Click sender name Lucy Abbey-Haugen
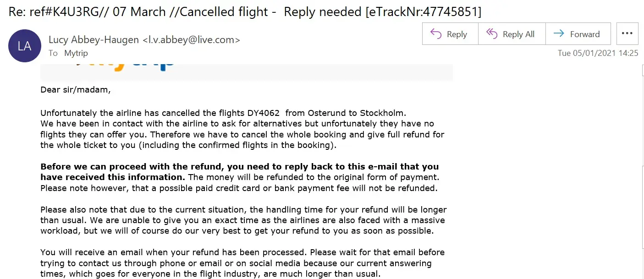Viewport: 644px width, 279px height. (94, 40)
